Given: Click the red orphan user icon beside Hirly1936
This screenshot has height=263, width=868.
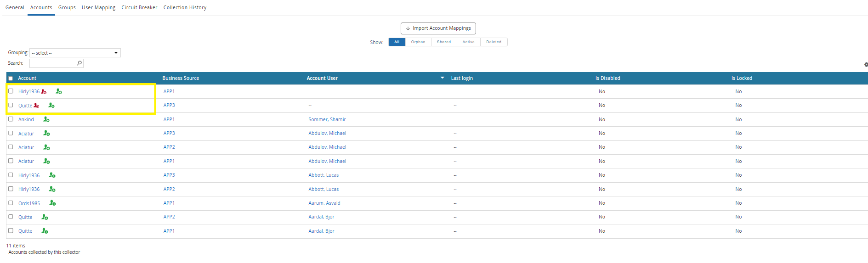Looking at the screenshot, I should coord(44,92).
